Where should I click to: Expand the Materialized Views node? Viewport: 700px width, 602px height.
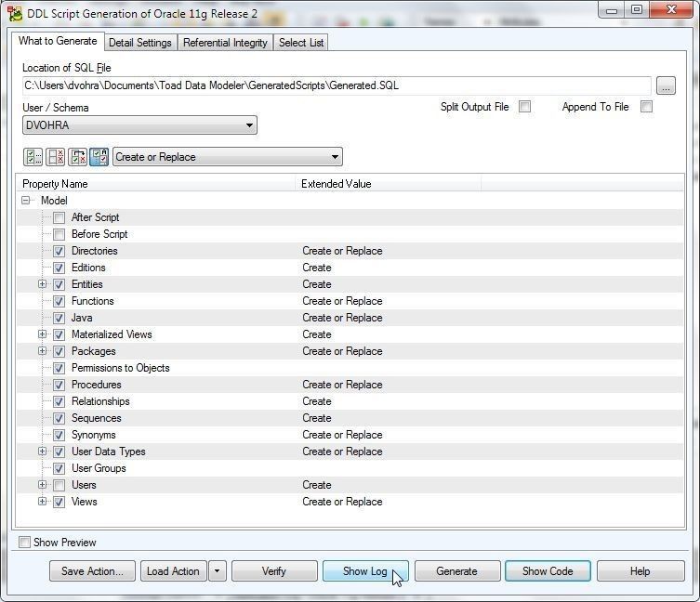43,334
